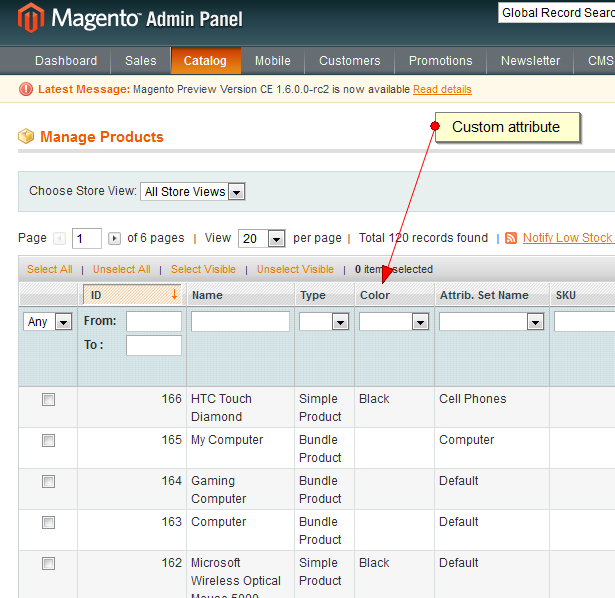Click the Cell Phones attribute set cell
615x598 pixels.
point(473,399)
